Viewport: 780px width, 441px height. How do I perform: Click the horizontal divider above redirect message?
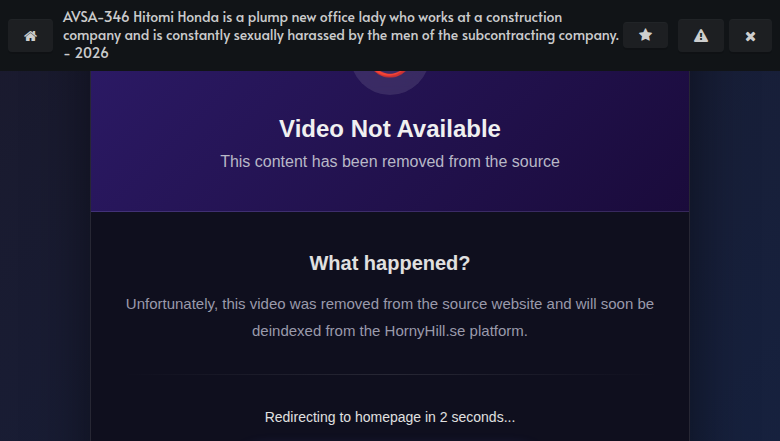tap(390, 374)
